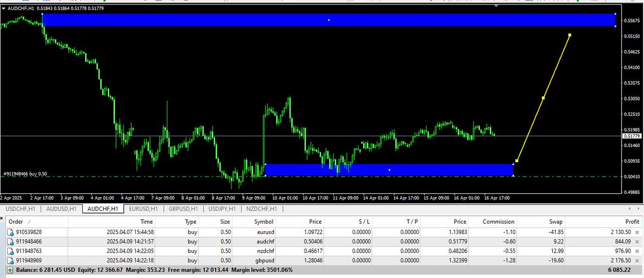
Task: Click the gbpusd symbol cell
Action: tap(264, 260)
